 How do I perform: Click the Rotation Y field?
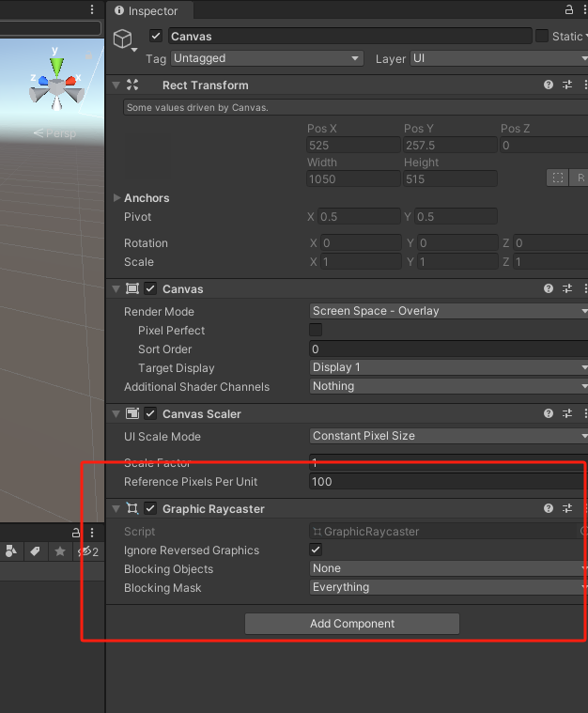[x=457, y=242]
